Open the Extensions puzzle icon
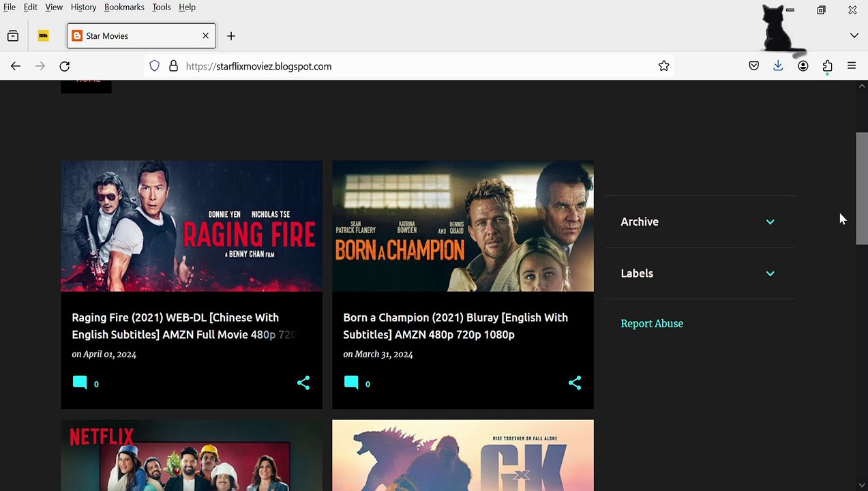 (827, 66)
